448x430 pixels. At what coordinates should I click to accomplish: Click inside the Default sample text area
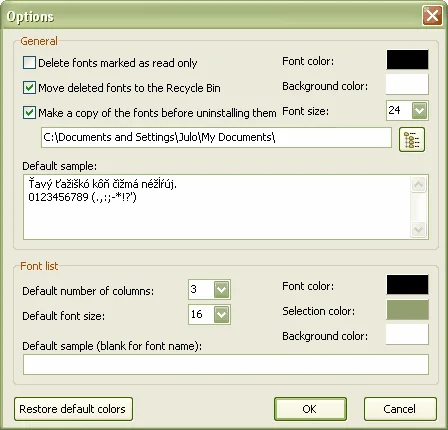pyautogui.click(x=217, y=207)
